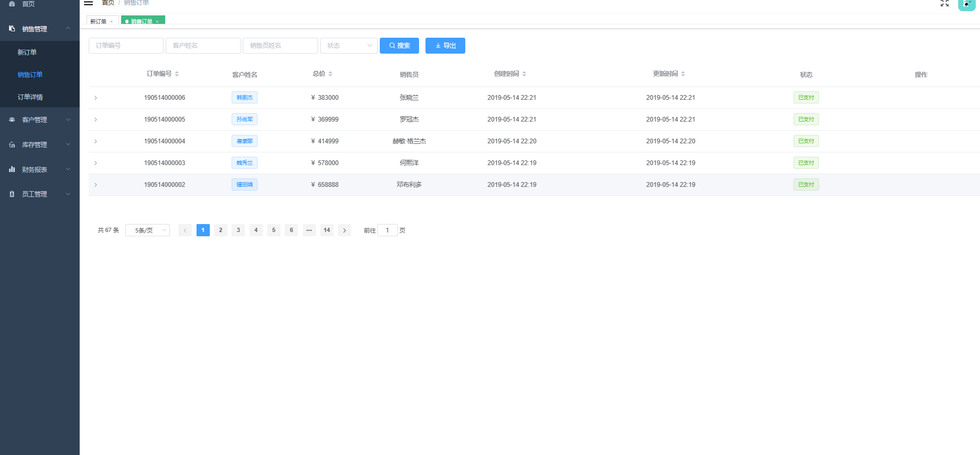This screenshot has width=980, height=455.
Task: Focus the 销售员姓名 search field
Action: (x=280, y=46)
